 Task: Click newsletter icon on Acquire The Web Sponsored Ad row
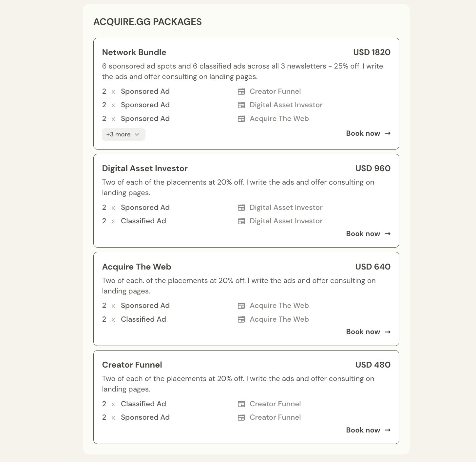pyautogui.click(x=241, y=306)
